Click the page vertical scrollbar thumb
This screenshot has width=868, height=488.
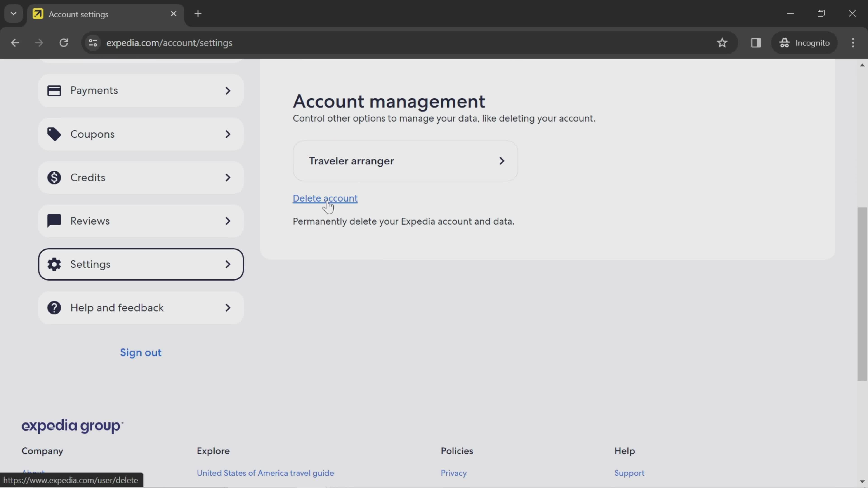tap(862, 294)
